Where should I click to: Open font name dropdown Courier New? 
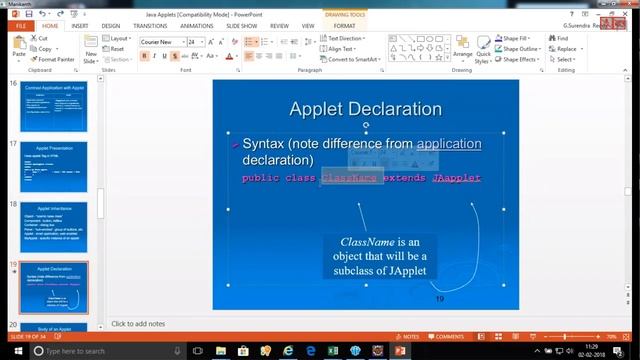click(x=183, y=42)
